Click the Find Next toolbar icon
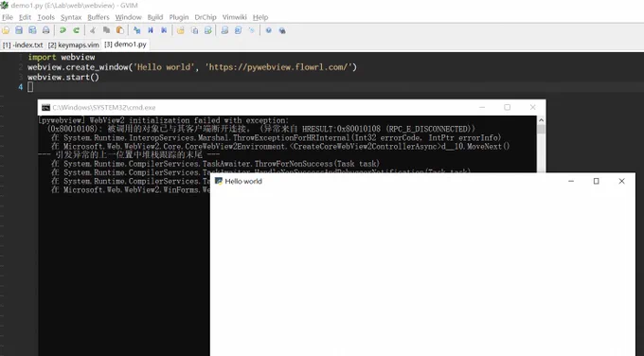 click(151, 30)
